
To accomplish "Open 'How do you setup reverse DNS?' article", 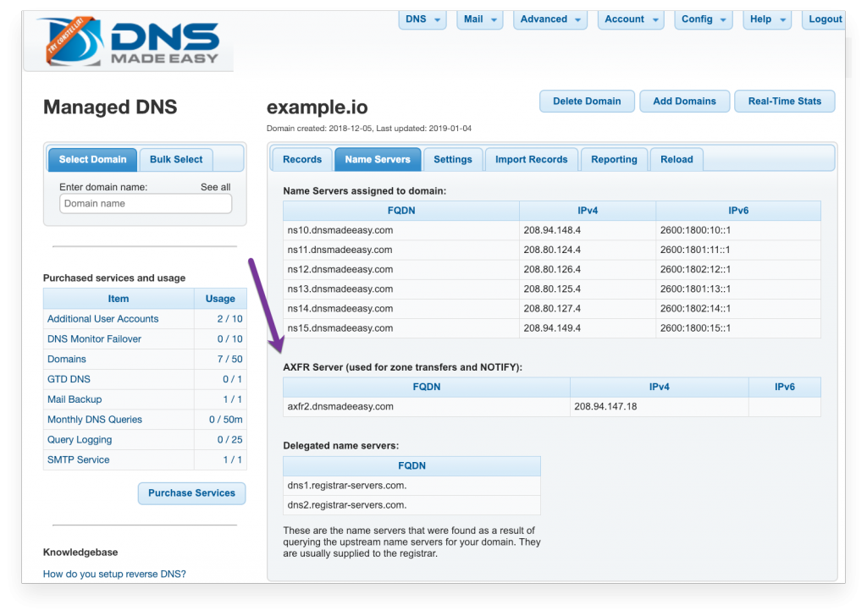I will 114,574.
